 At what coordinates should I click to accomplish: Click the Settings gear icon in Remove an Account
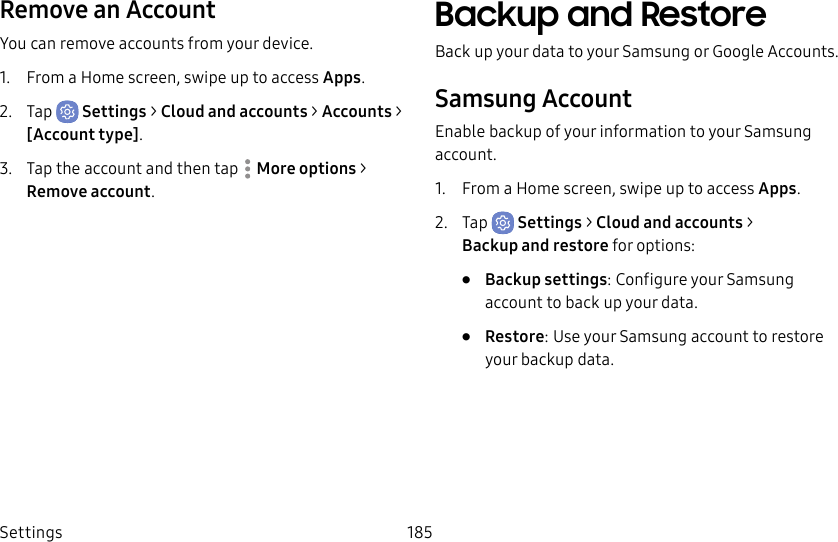coord(68,112)
